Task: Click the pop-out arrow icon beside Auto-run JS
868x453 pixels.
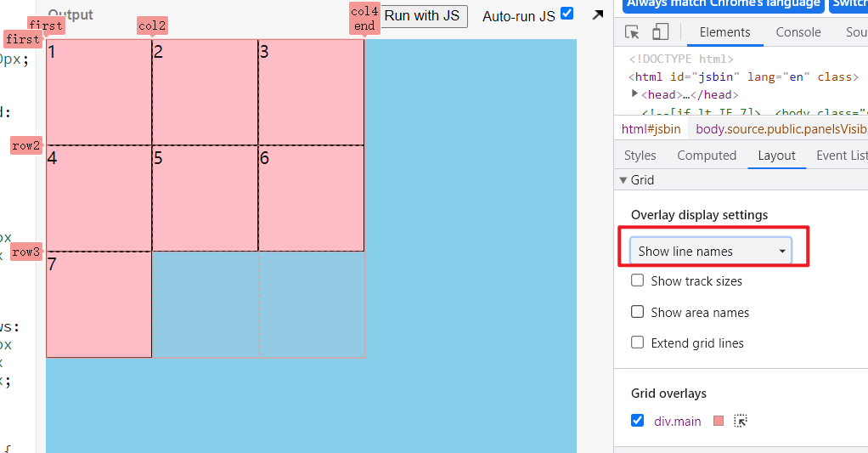Action: coord(597,15)
